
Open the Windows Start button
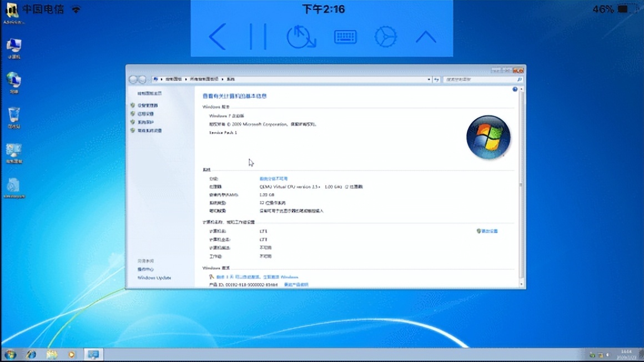coord(10,354)
